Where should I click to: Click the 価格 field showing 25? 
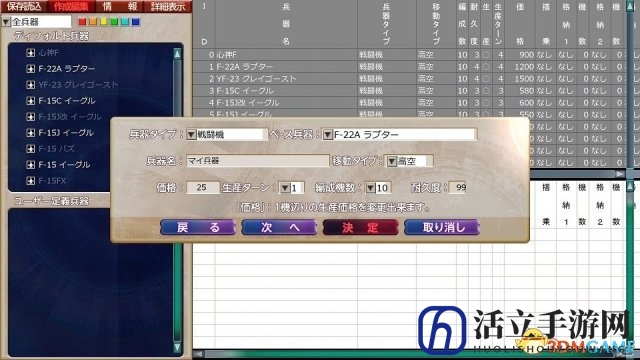coord(203,187)
